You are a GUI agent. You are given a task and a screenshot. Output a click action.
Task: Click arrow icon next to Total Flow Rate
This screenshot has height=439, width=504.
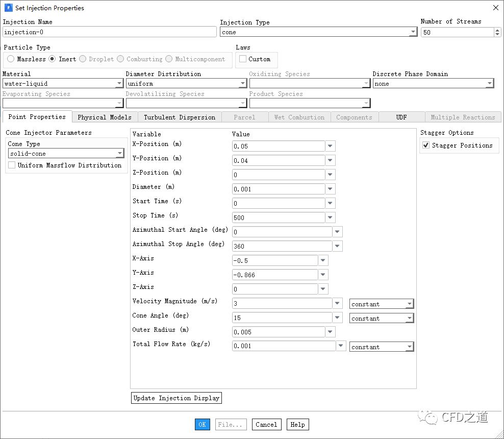pyautogui.click(x=341, y=346)
